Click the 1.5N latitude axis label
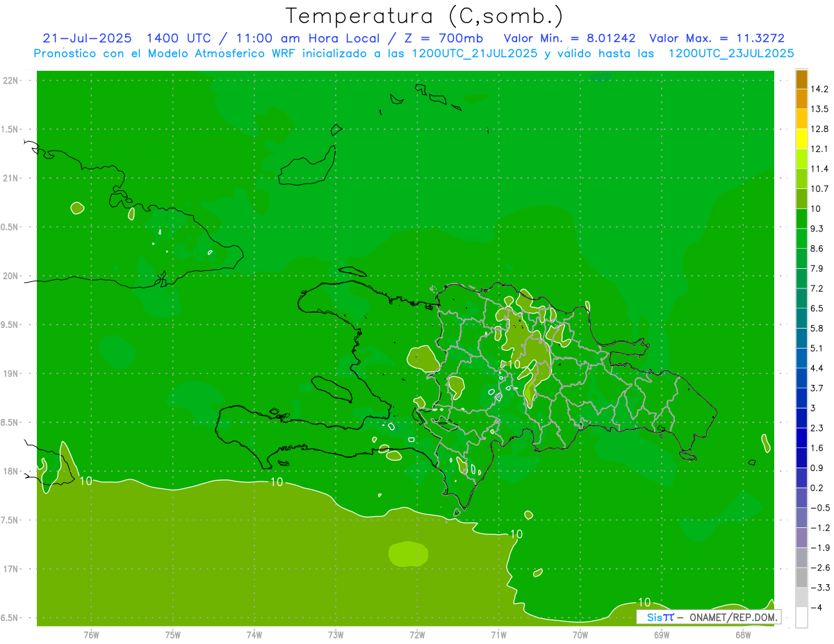Screen dimensions: 834x644 pyautogui.click(x=10, y=129)
